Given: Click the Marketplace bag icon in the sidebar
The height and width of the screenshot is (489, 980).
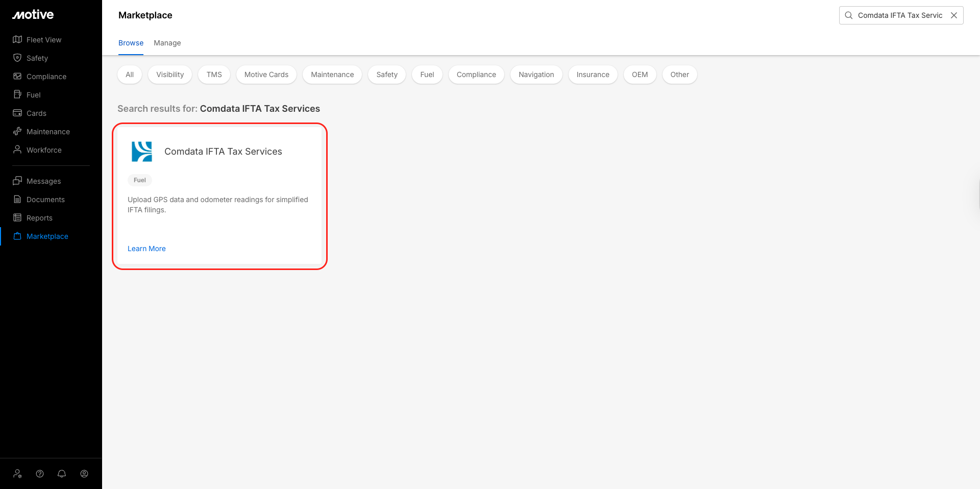Looking at the screenshot, I should (x=17, y=236).
